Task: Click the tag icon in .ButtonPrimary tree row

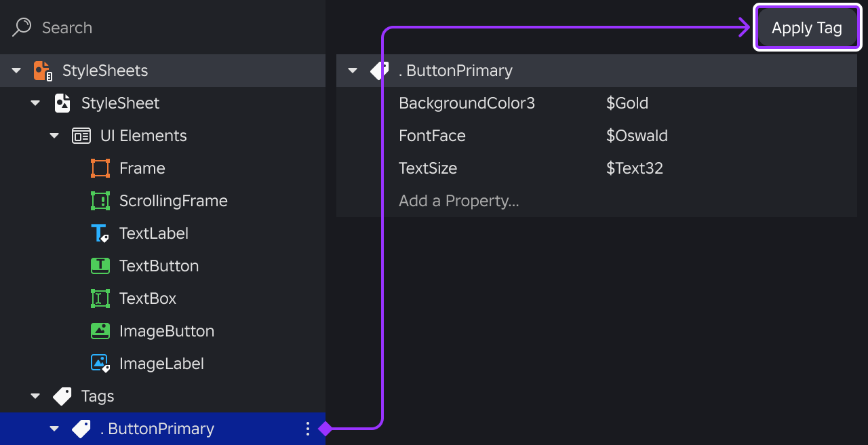Action: coord(81,429)
